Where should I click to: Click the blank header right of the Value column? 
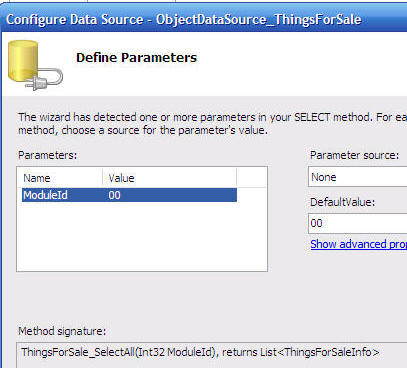(x=252, y=178)
